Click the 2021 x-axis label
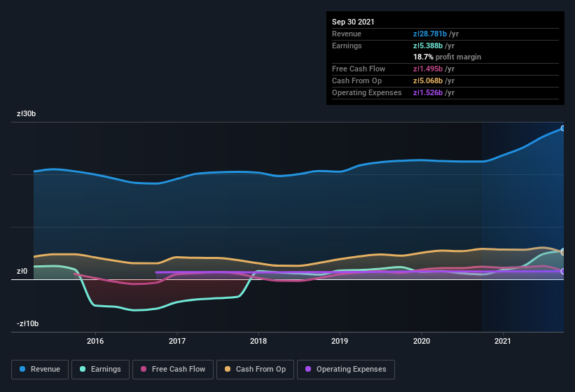This screenshot has height=392, width=575. pos(503,341)
